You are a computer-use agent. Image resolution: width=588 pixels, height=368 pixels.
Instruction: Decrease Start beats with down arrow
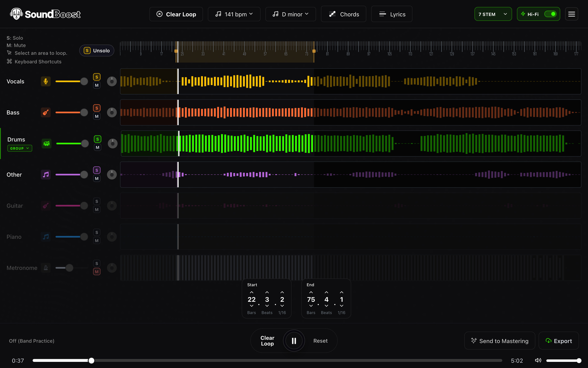click(x=267, y=306)
